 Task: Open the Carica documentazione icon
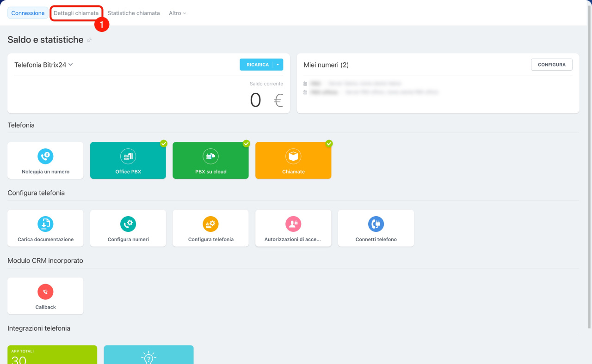pyautogui.click(x=45, y=224)
